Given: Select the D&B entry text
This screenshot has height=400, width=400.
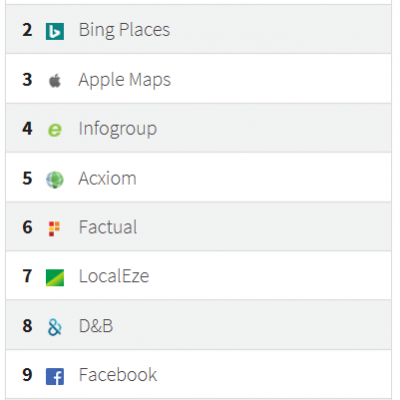Looking at the screenshot, I should click(x=96, y=326).
